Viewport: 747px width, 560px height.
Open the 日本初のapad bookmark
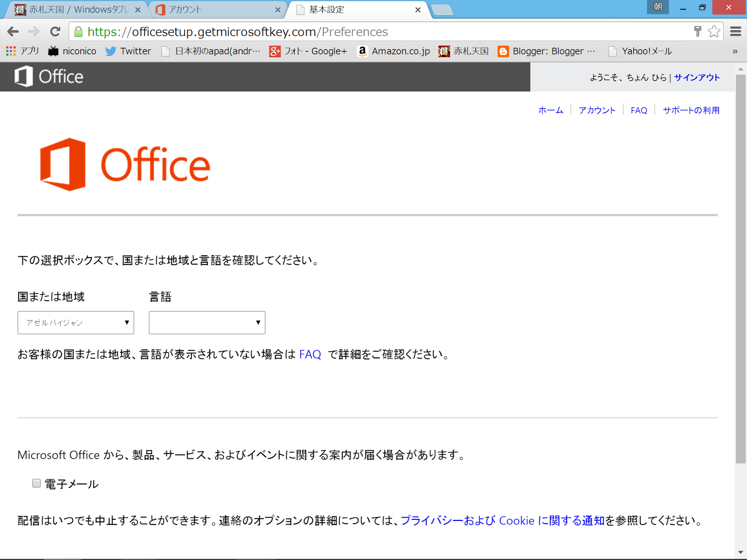pyautogui.click(x=211, y=51)
